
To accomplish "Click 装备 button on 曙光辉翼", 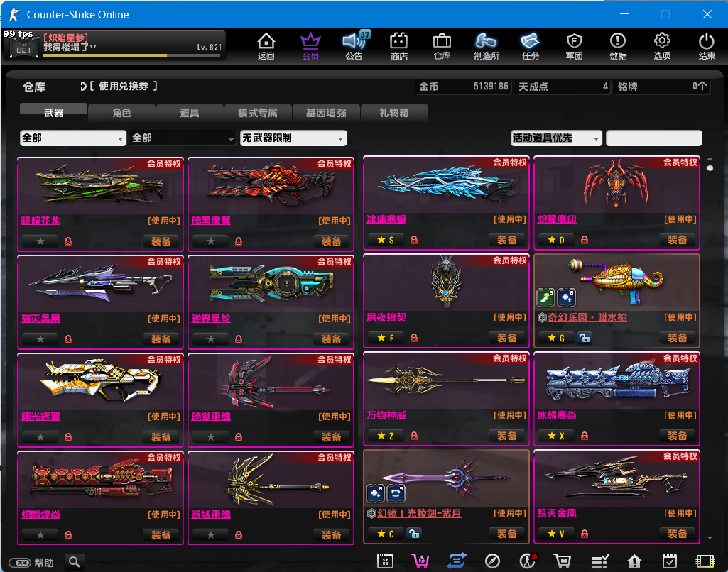I will pos(161,437).
